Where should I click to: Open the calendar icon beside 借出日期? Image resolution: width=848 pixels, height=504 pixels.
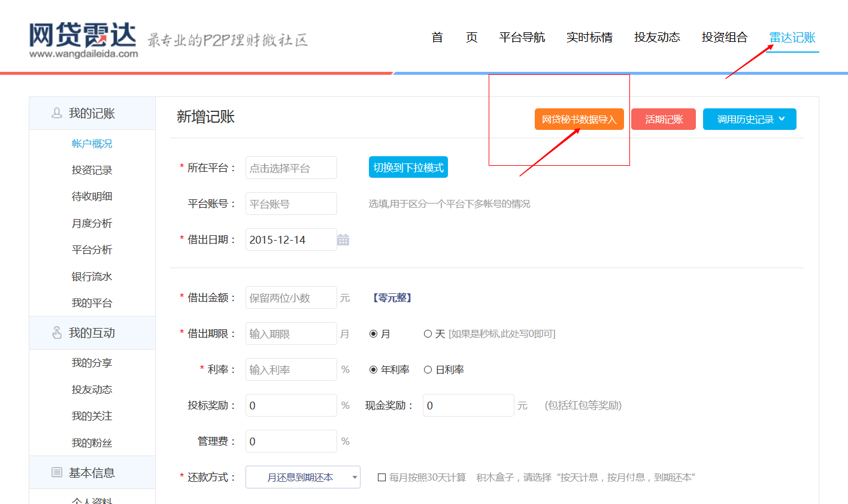343,239
